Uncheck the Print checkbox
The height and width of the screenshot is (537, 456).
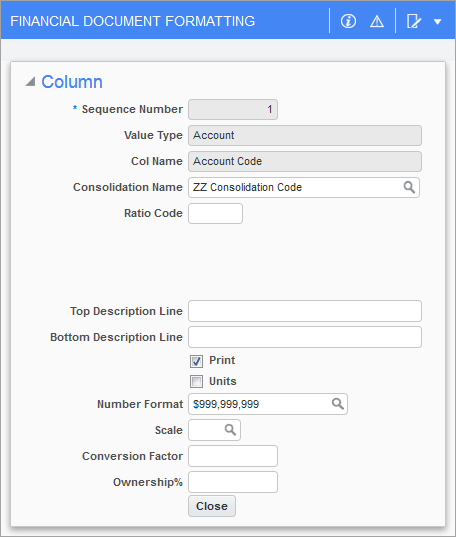pos(196,361)
